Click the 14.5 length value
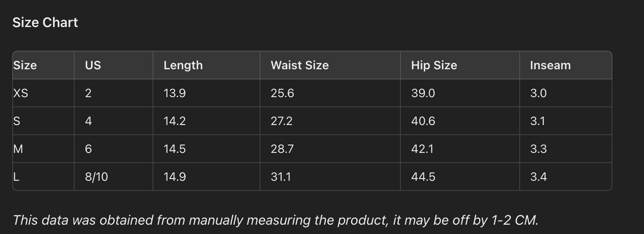This screenshot has width=644, height=234. (x=174, y=149)
